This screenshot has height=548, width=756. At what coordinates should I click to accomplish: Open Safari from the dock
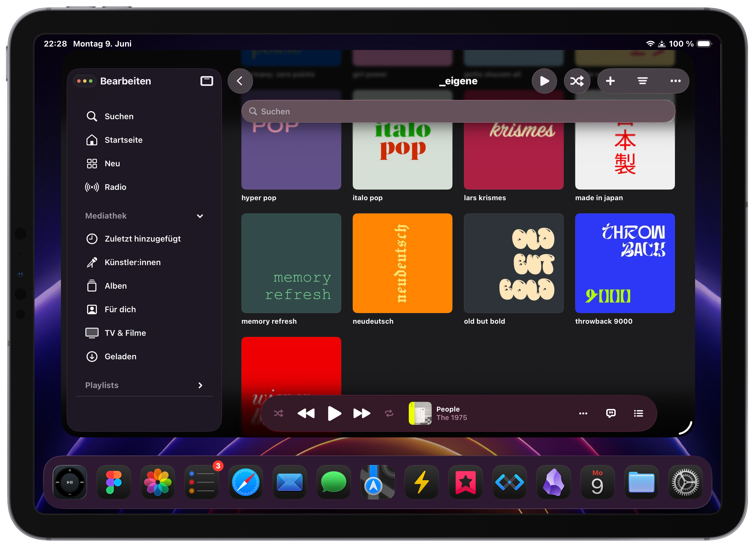246,482
